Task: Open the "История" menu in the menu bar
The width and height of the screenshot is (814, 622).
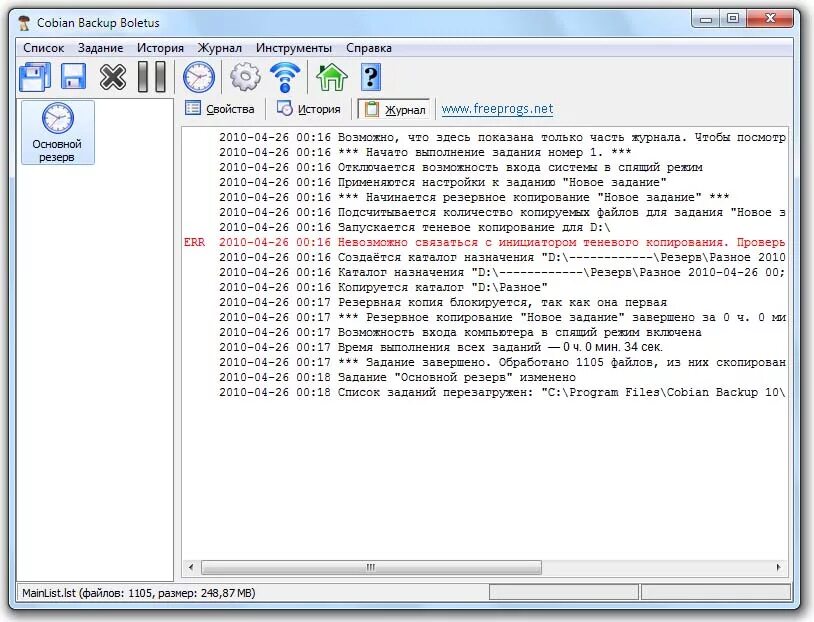Action: 160,48
